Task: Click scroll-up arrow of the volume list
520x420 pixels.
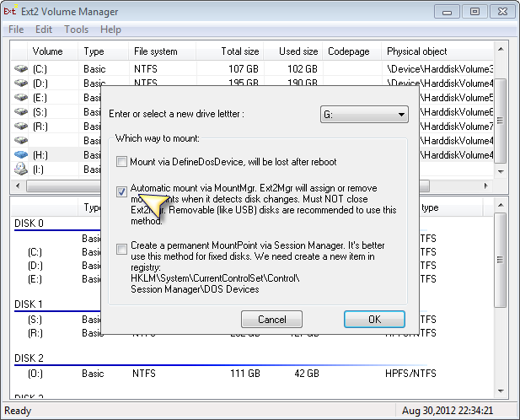Action: point(501,49)
